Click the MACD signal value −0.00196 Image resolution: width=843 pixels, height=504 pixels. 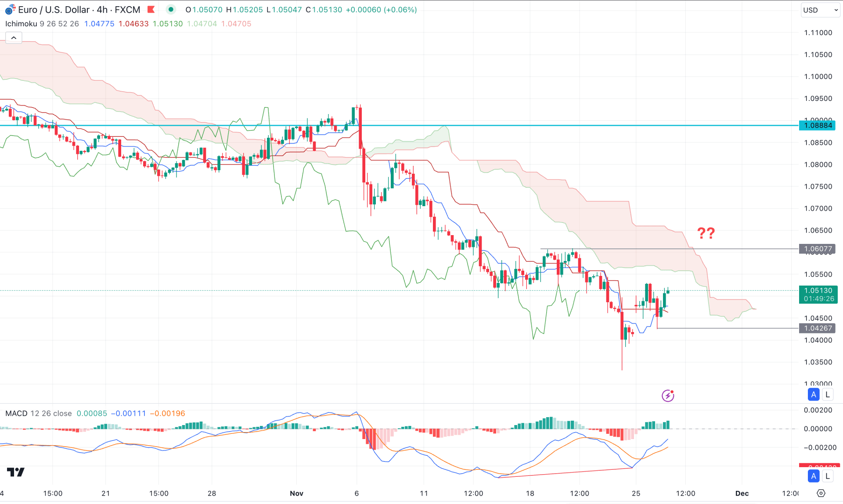tap(167, 413)
